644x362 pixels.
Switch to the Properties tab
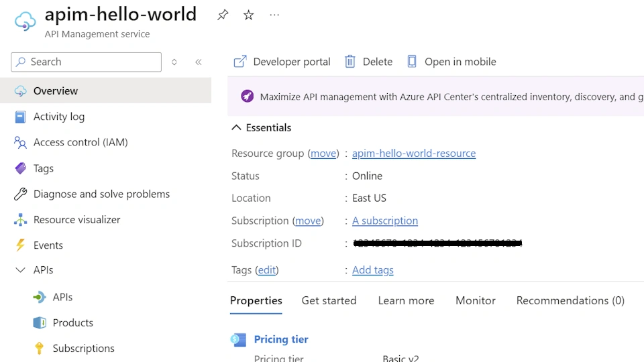(x=256, y=301)
